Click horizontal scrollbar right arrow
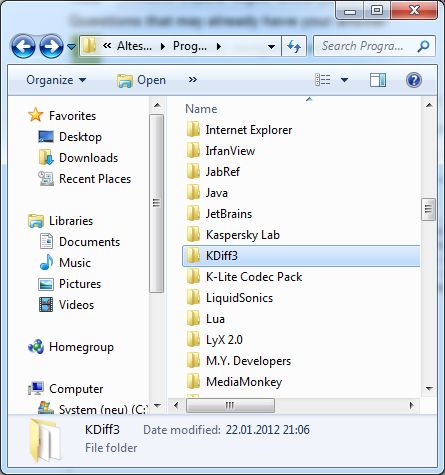 [x=412, y=406]
